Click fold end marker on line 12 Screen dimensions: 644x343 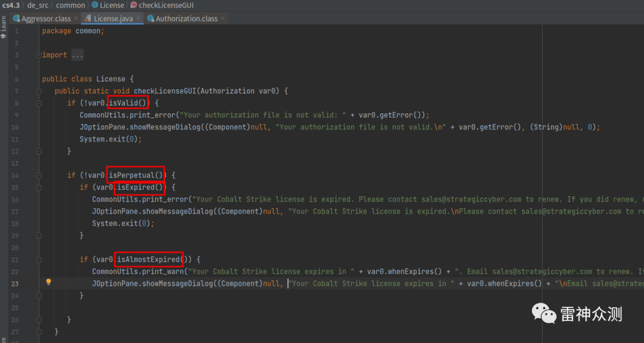coord(39,152)
